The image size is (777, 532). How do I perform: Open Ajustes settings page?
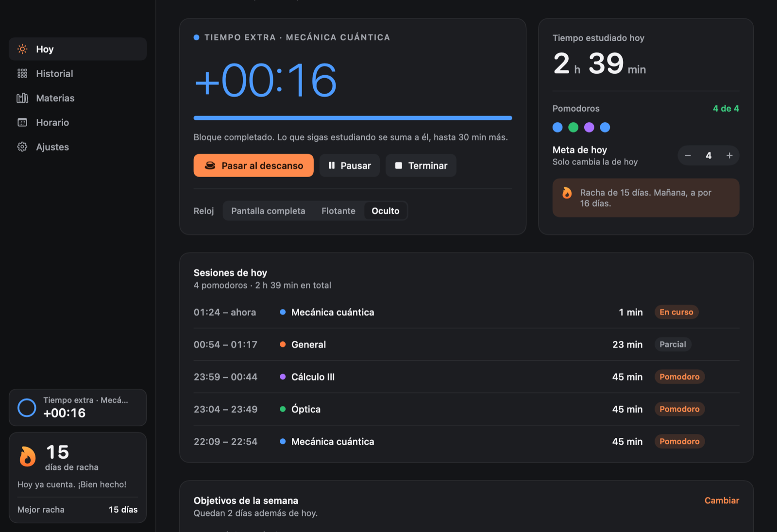click(78, 147)
